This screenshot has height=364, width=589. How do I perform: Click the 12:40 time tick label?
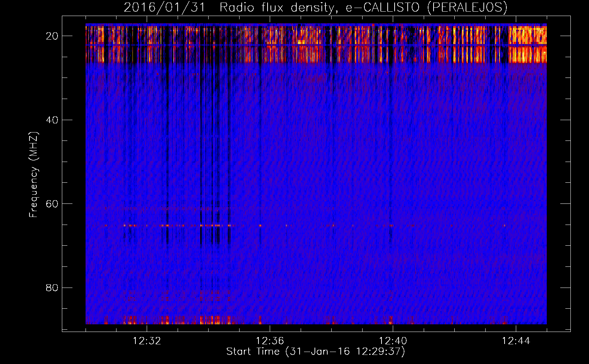coord(393,341)
